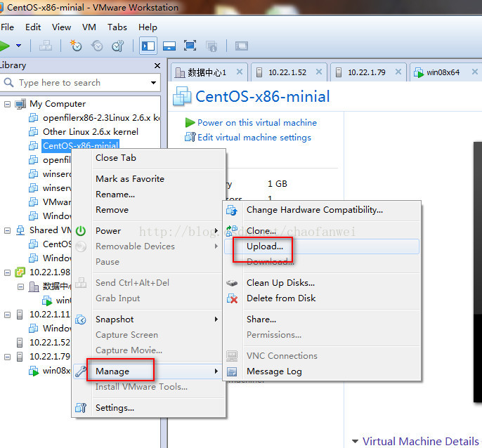Click Power on this virtual machine link
The height and width of the screenshot is (448, 482).
tap(257, 123)
